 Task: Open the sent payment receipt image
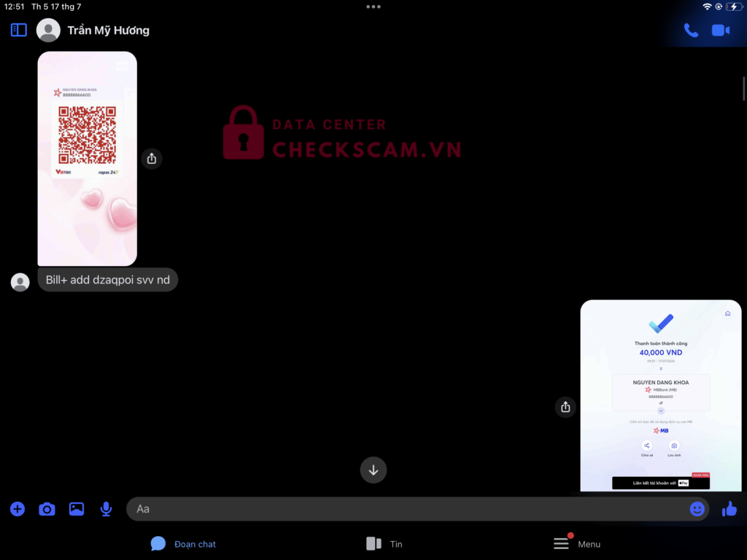click(x=660, y=395)
